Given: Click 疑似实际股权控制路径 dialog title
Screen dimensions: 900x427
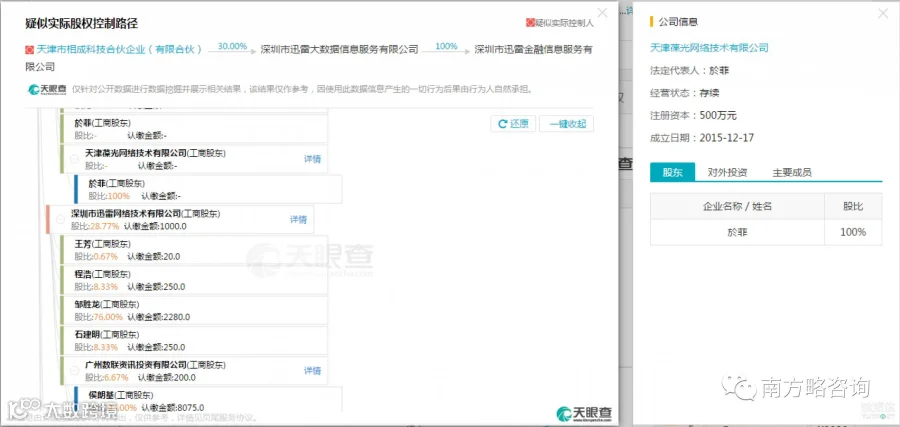Looking at the screenshot, I should click(82, 24).
